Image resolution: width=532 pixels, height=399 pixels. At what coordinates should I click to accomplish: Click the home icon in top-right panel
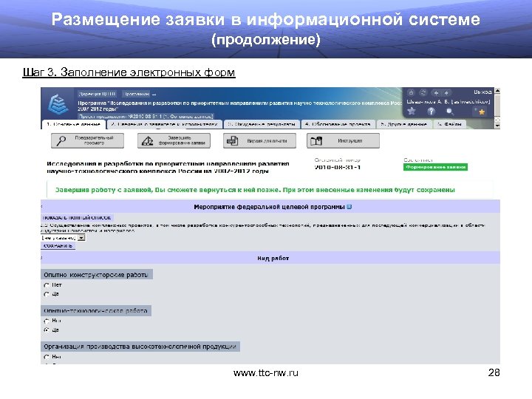coord(412,92)
